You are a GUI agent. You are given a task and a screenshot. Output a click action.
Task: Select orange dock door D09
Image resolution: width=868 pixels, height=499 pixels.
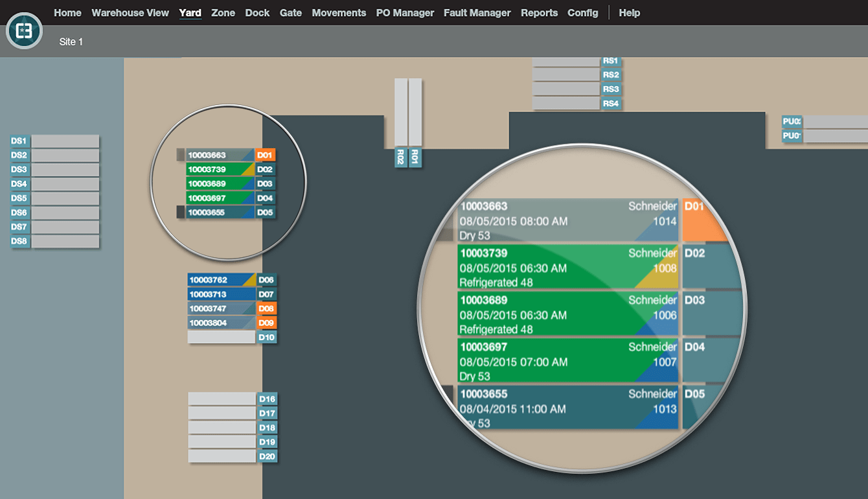(266, 323)
